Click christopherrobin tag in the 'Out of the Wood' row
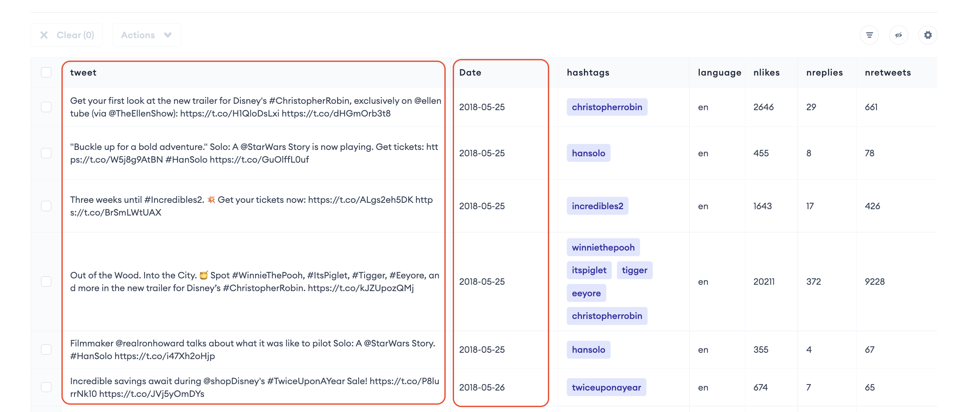 607,316
